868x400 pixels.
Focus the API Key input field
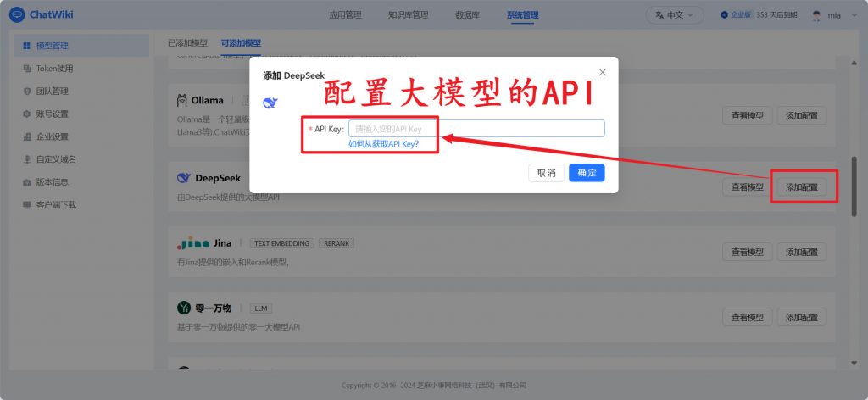point(476,128)
